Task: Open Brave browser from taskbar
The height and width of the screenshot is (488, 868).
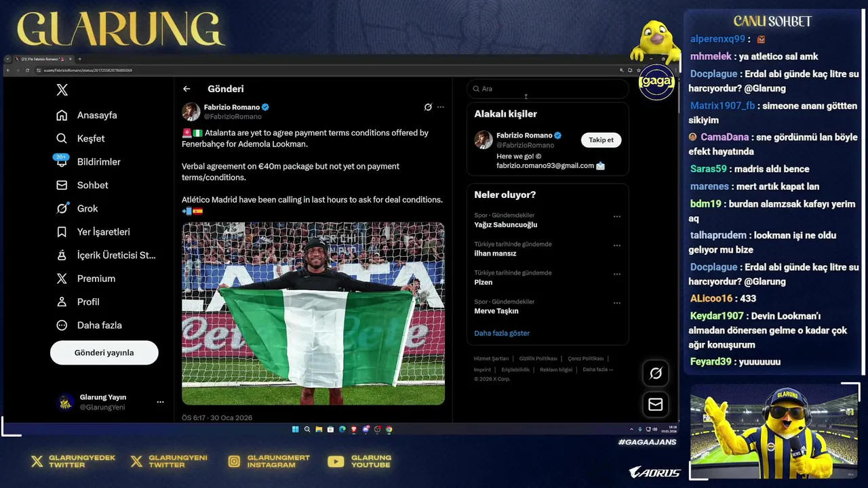Action: pos(354,429)
